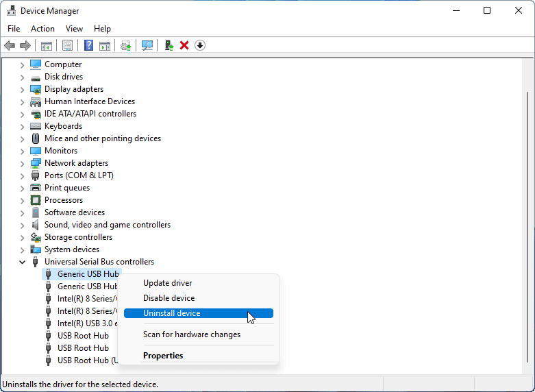Expand the Monitors category
The height and width of the screenshot is (392, 535).
coord(22,151)
